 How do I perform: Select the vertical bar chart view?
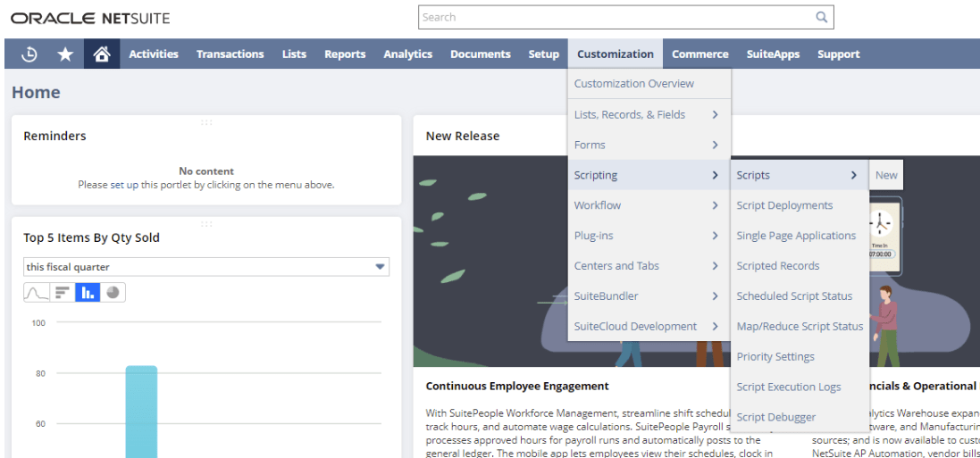point(88,293)
